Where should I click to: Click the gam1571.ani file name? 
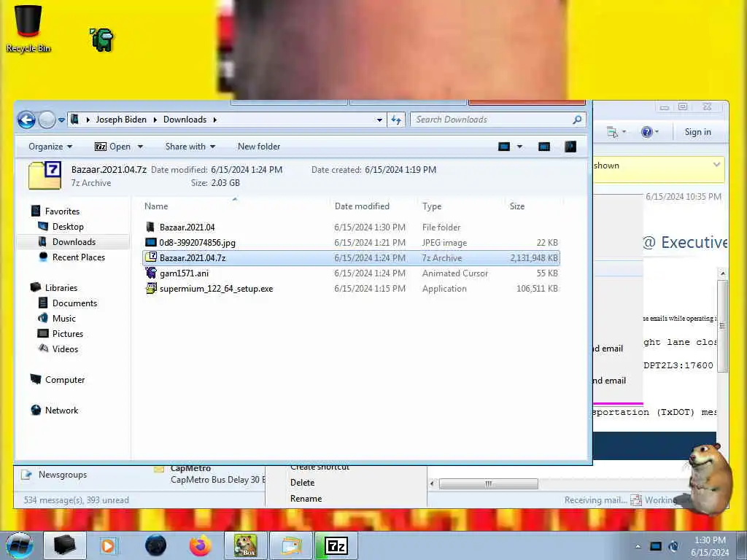pyautogui.click(x=184, y=273)
